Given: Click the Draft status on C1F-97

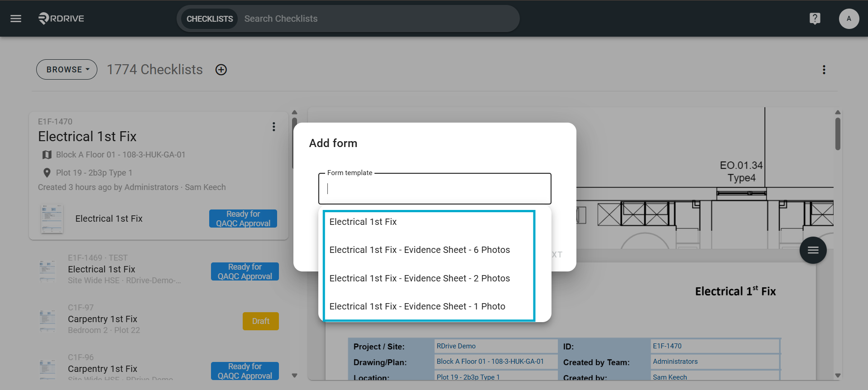Looking at the screenshot, I should pos(261,321).
